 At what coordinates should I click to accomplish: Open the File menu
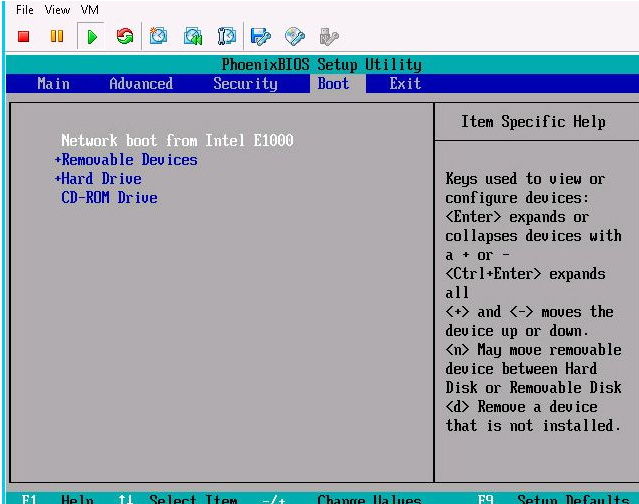click(x=24, y=10)
